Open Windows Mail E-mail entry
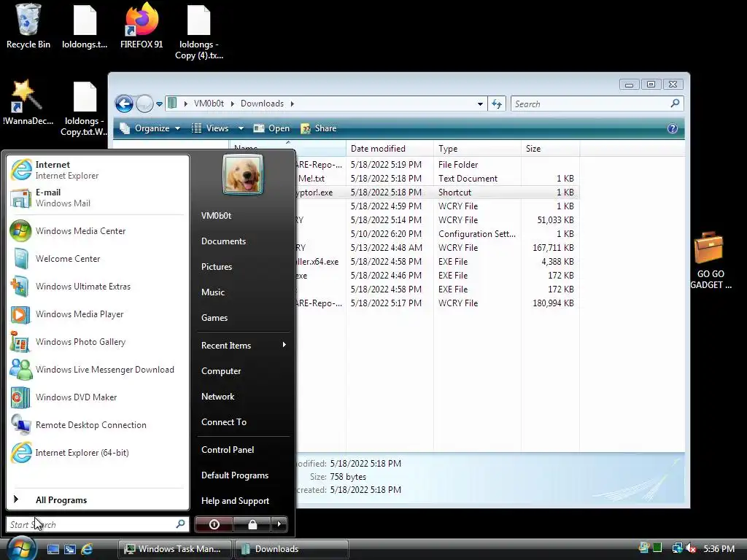This screenshot has height=560, width=747. click(98, 198)
